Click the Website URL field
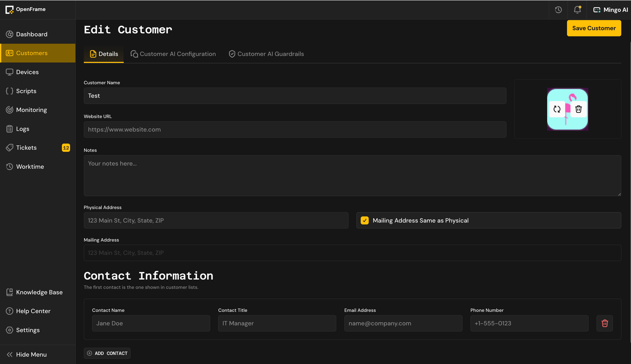Viewport: 631px width, 364px height. coord(295,129)
